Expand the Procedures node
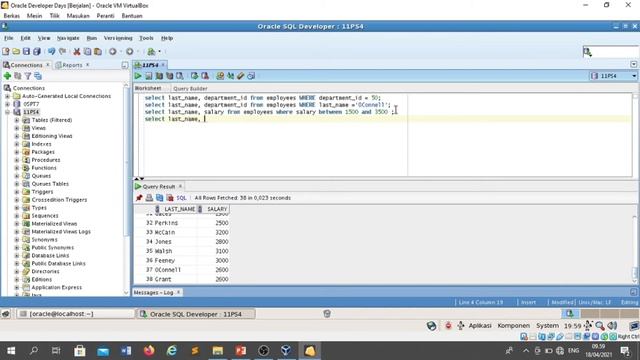This screenshot has height=360, width=640. 17,160
